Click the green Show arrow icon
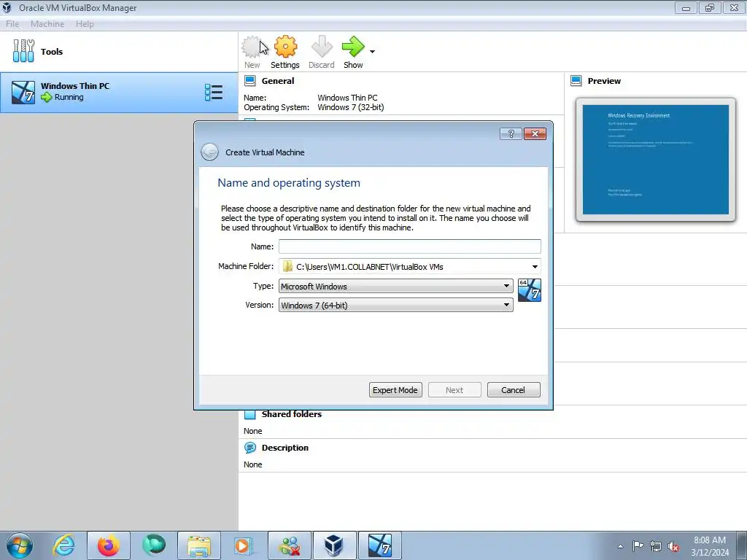 pyautogui.click(x=353, y=47)
